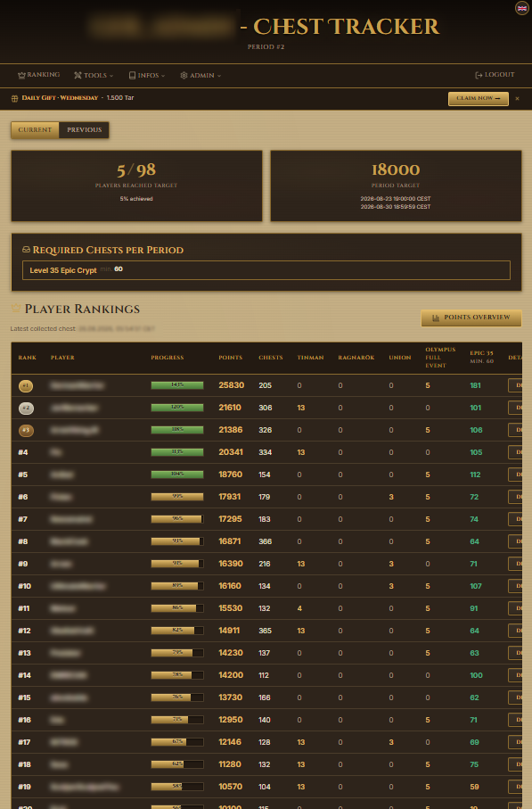Click the 25830 points value
Viewport: 532px width, 809px height.
pyautogui.click(x=232, y=385)
